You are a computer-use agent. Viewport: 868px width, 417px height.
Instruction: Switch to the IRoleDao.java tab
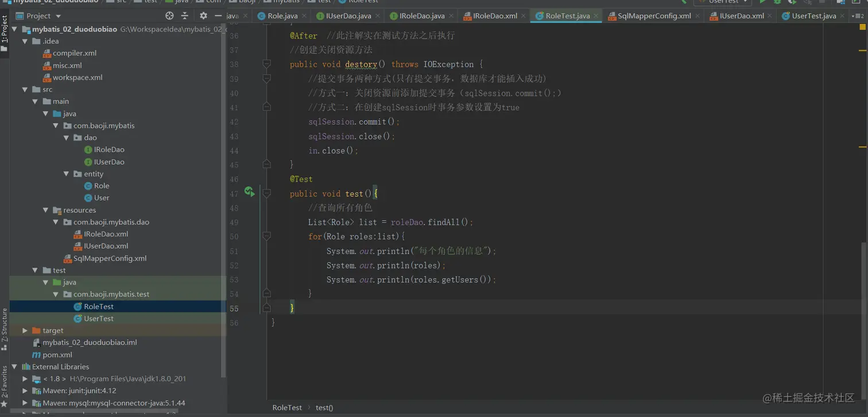pyautogui.click(x=421, y=16)
